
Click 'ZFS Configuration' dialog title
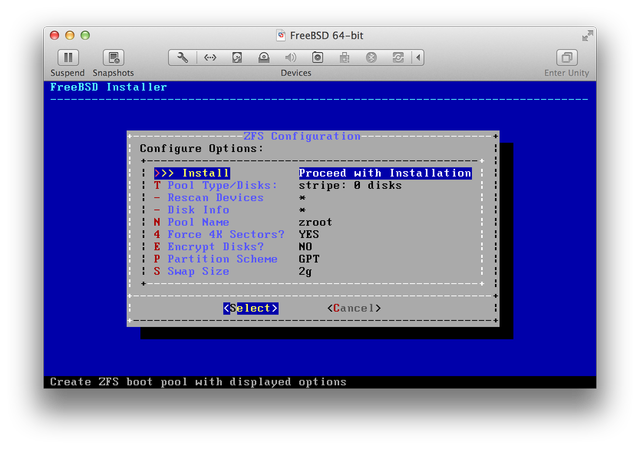click(302, 136)
